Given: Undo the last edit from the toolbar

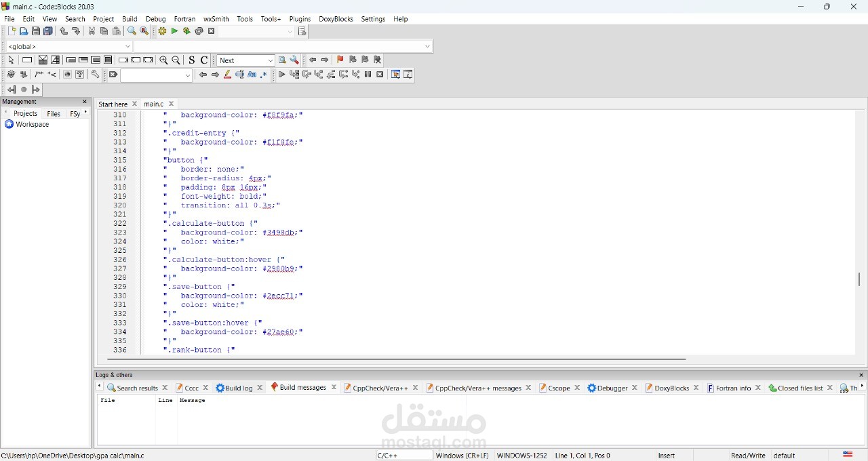Looking at the screenshot, I should pos(64,31).
